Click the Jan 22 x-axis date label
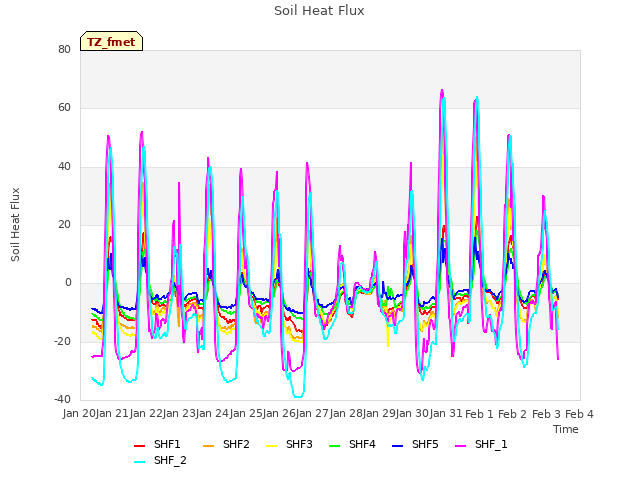 [146, 413]
